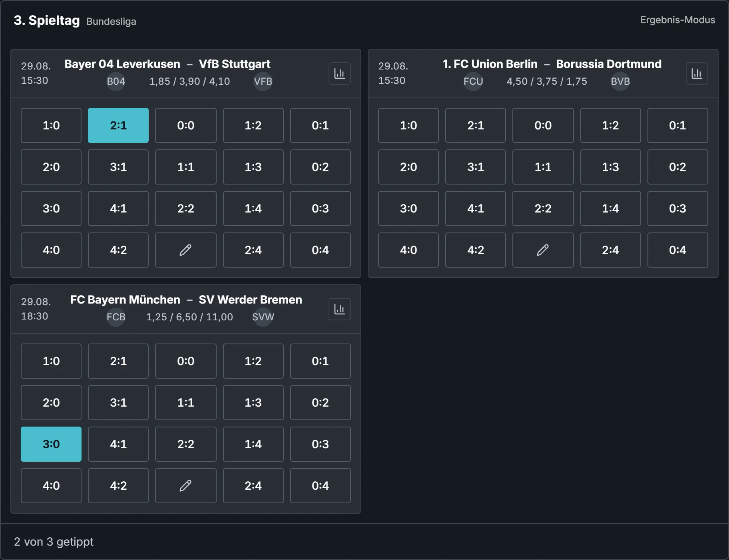The height and width of the screenshot is (560, 729).
Task: Pick 1:0 for Bayern vs Werder Bremen
Action: (x=51, y=361)
